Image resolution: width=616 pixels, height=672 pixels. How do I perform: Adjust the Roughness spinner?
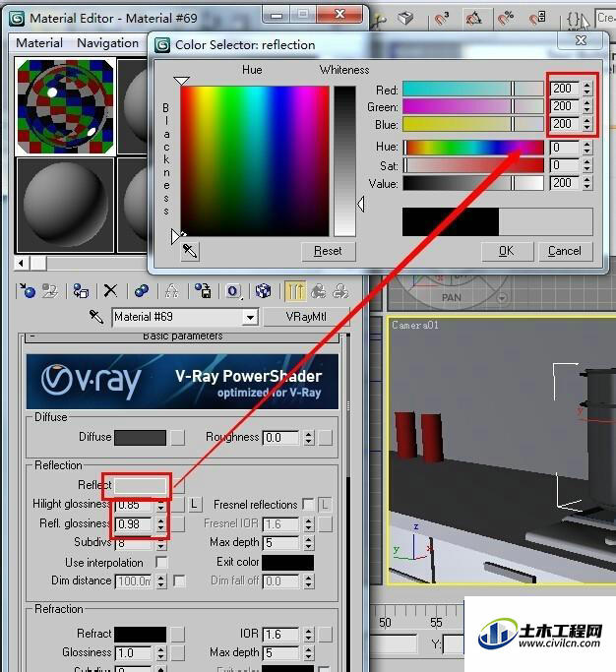(x=309, y=438)
